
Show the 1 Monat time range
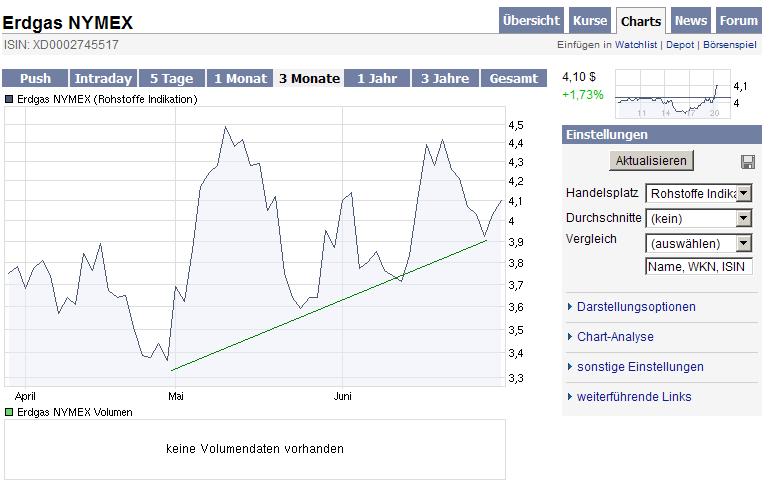[240, 78]
